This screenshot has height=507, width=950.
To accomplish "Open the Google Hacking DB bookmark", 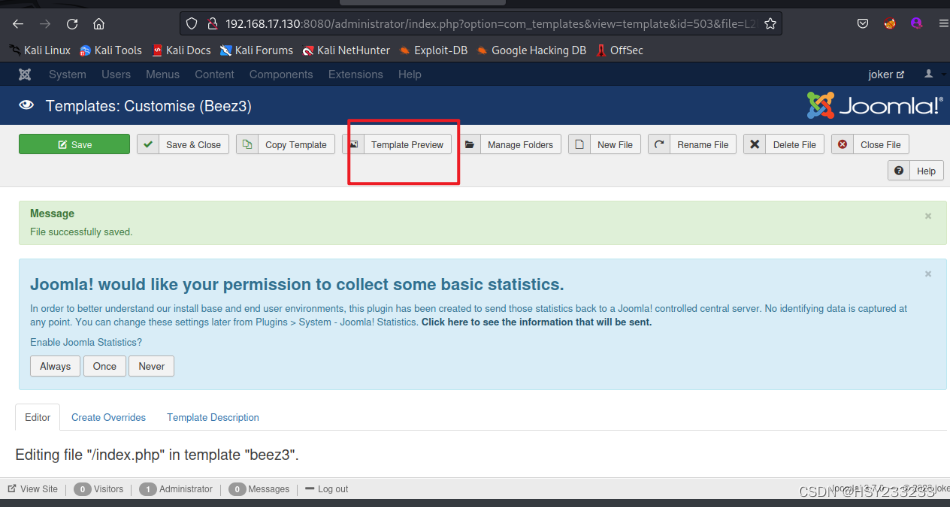I will tap(531, 50).
